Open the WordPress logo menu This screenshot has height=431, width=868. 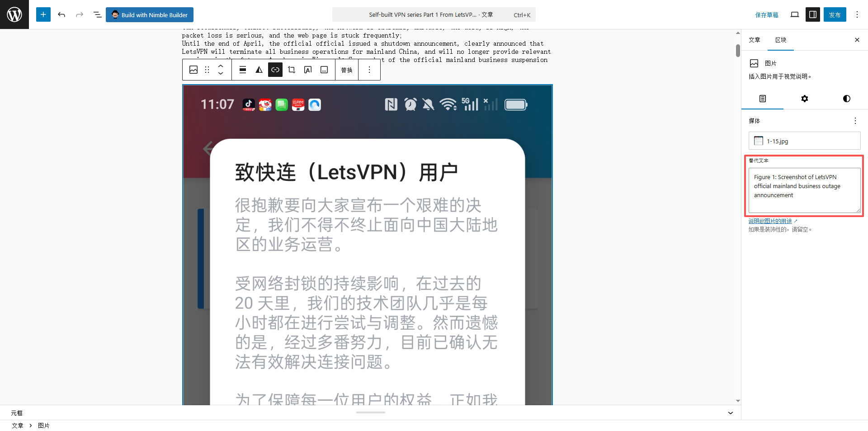pos(14,14)
